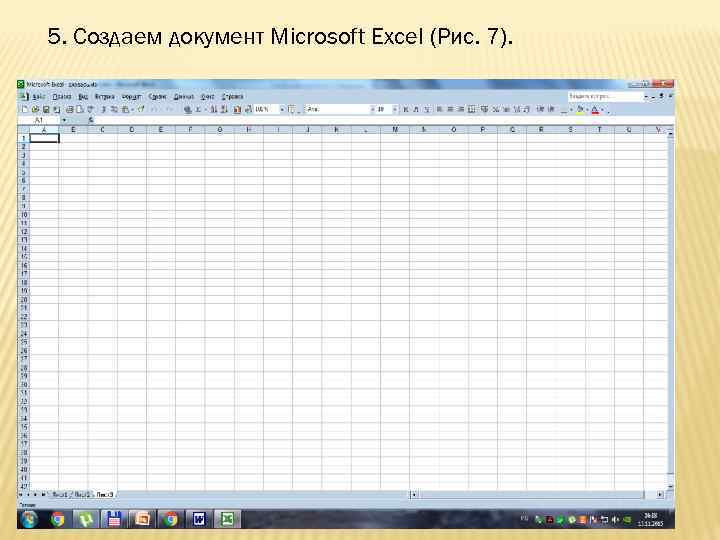Image resolution: width=720 pixels, height=540 pixels.
Task: Open the Zoom percentage dropdown
Action: click(x=281, y=109)
